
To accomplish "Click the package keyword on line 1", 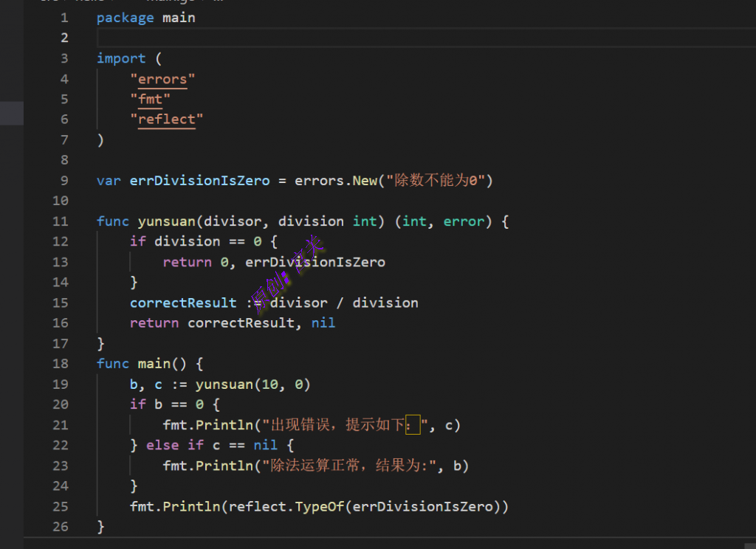I will click(125, 18).
